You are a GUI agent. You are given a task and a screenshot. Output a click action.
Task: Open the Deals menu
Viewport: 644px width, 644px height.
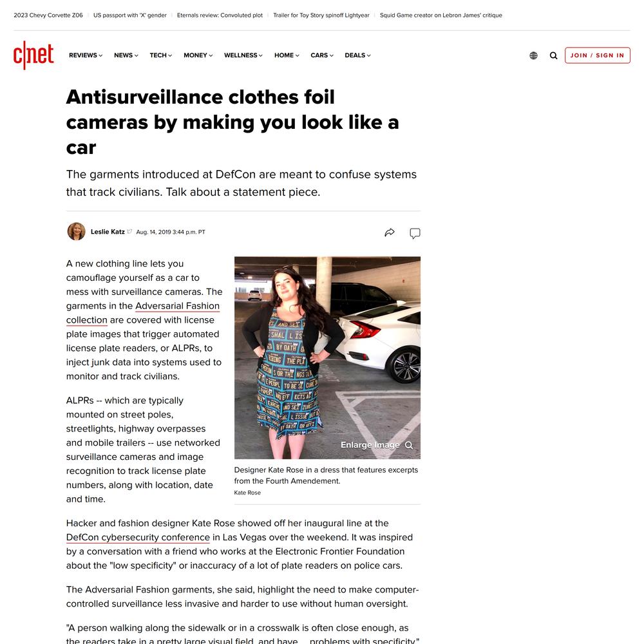pos(357,55)
